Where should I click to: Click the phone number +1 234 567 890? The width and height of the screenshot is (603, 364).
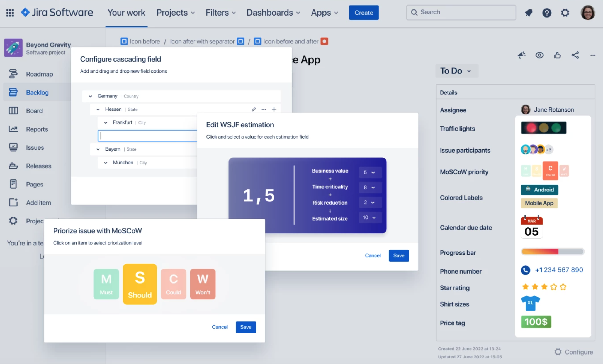[x=559, y=270]
